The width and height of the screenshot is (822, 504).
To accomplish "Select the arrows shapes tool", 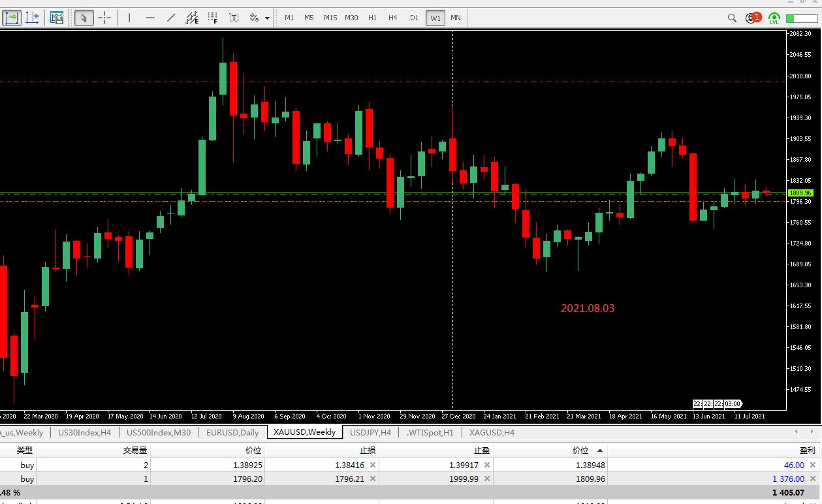I will click(x=254, y=18).
